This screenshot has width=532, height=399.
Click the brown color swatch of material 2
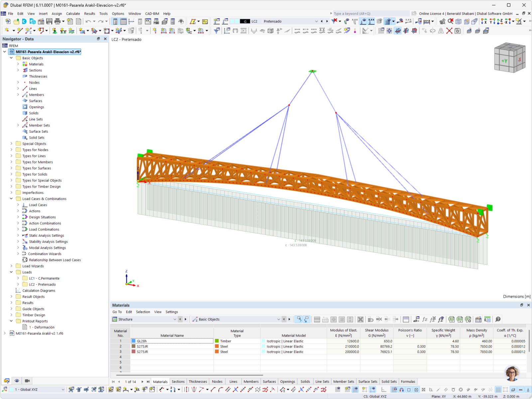click(133, 346)
